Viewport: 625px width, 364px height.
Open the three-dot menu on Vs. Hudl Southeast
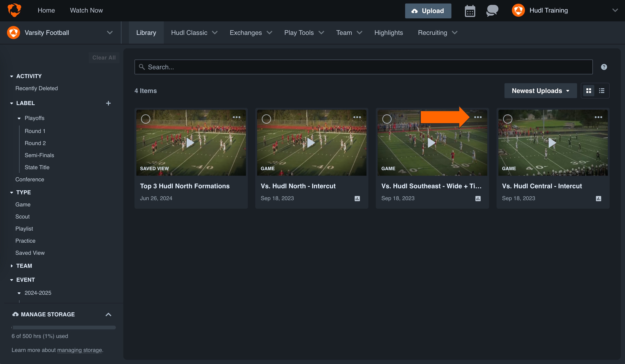click(x=478, y=117)
